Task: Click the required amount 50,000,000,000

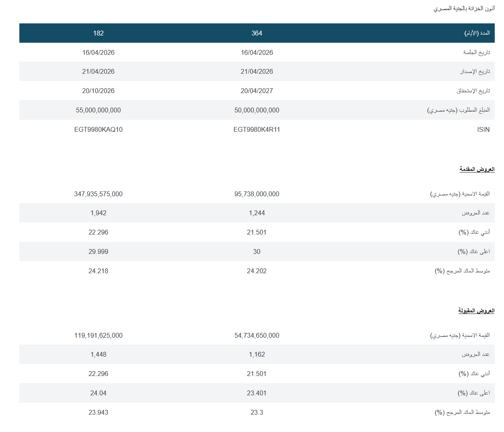Action: (257, 110)
